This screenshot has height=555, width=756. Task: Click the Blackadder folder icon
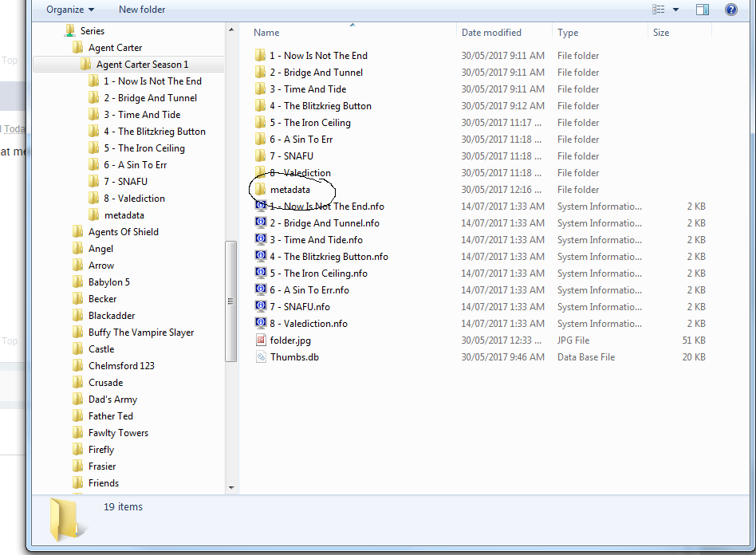click(77, 315)
